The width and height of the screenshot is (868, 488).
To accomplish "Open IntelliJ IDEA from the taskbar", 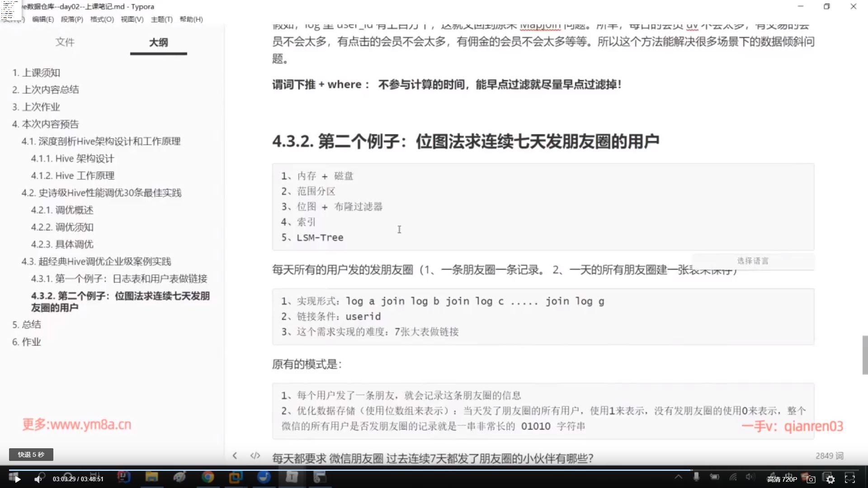I will (x=123, y=477).
